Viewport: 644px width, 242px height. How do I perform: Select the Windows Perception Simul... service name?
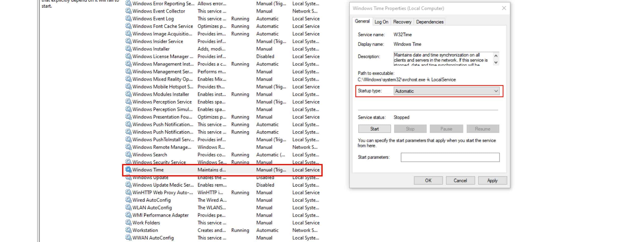tap(163, 109)
